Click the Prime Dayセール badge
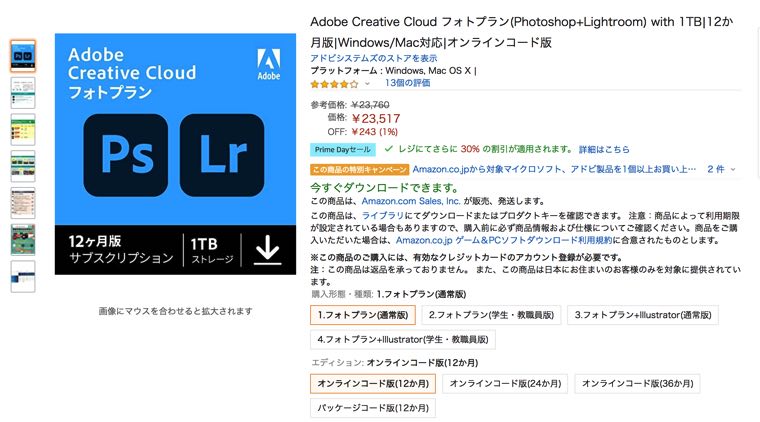 coord(343,149)
